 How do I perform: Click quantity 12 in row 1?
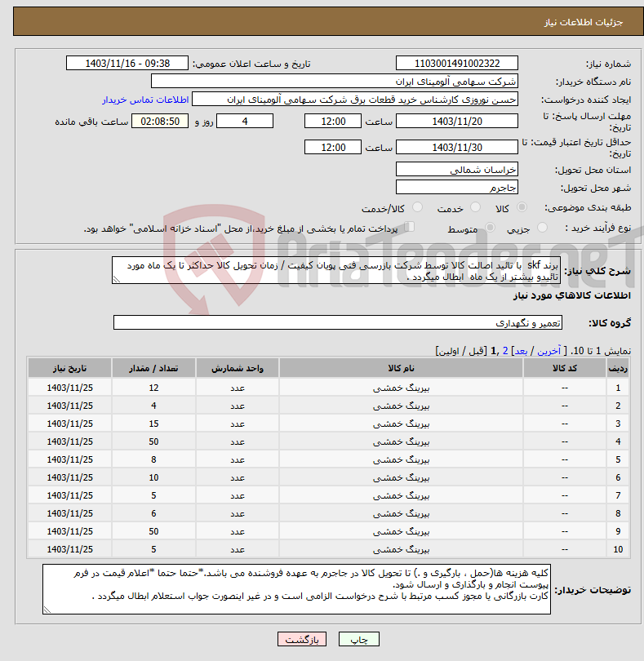[153, 388]
